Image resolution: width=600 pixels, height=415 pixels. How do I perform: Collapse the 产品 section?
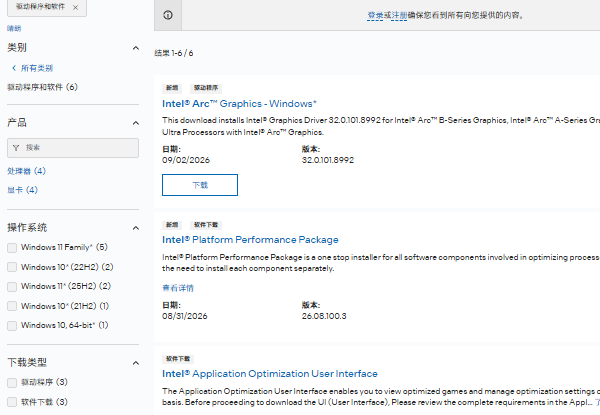135,123
